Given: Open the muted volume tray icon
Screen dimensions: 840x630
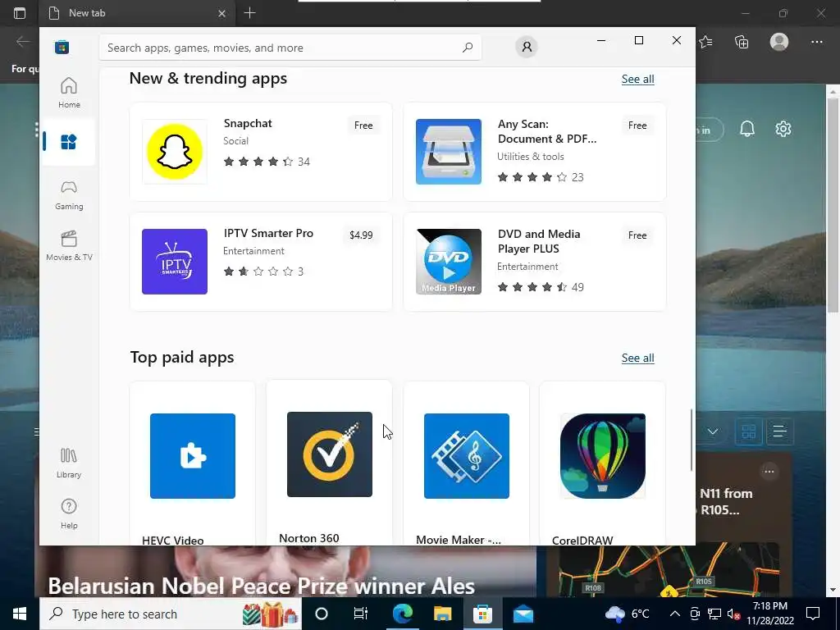Looking at the screenshot, I should (x=733, y=614).
